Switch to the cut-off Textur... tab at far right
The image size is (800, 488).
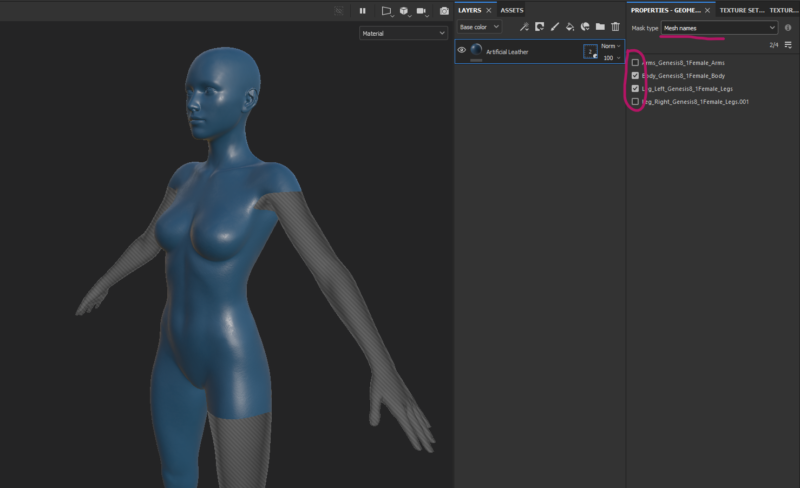[x=784, y=10]
